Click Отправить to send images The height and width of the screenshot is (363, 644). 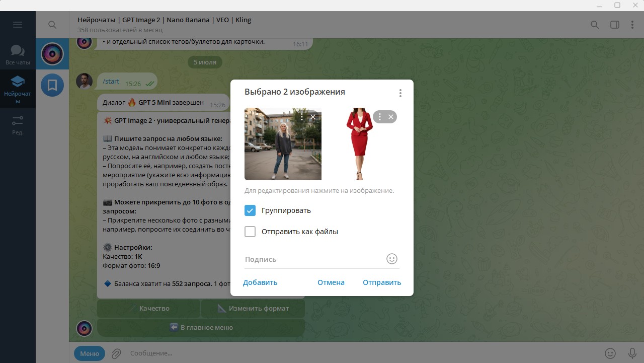click(x=382, y=282)
